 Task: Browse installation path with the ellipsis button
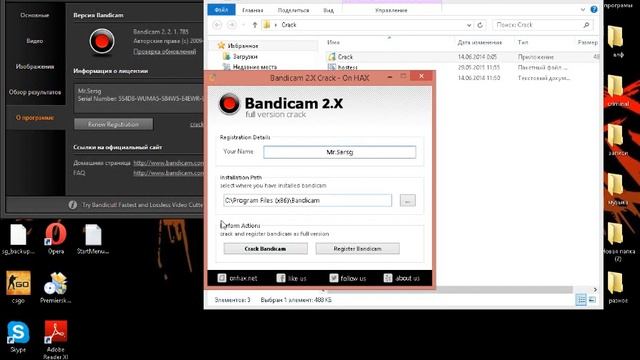tap(407, 200)
